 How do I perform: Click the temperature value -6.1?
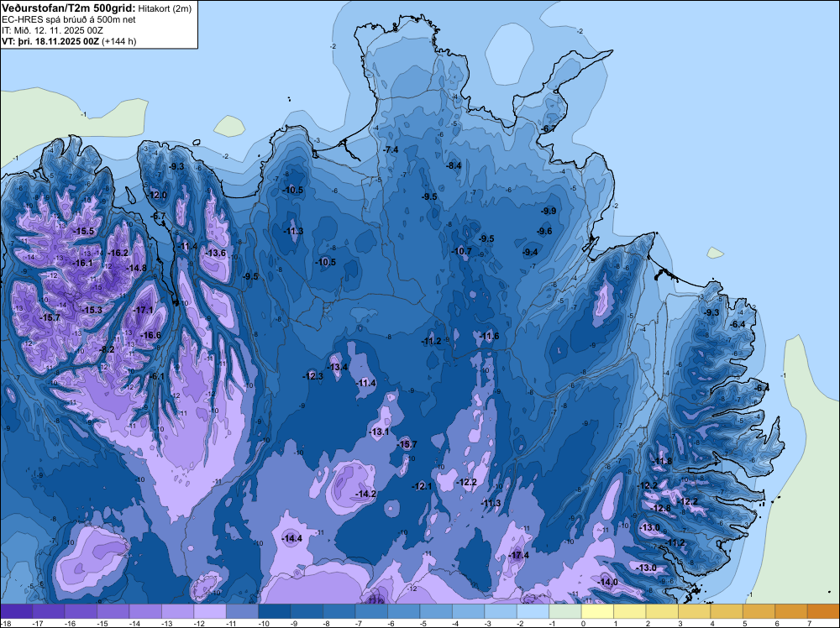click(158, 376)
